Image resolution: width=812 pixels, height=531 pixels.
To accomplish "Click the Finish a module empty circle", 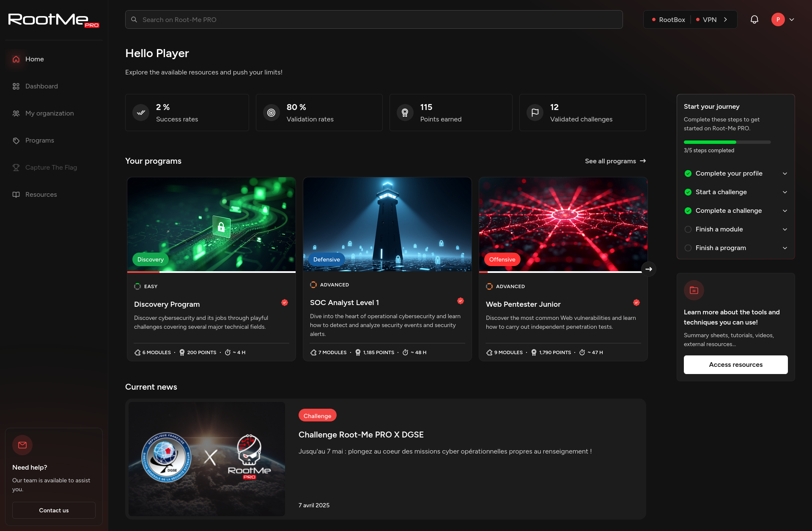I will tap(688, 229).
